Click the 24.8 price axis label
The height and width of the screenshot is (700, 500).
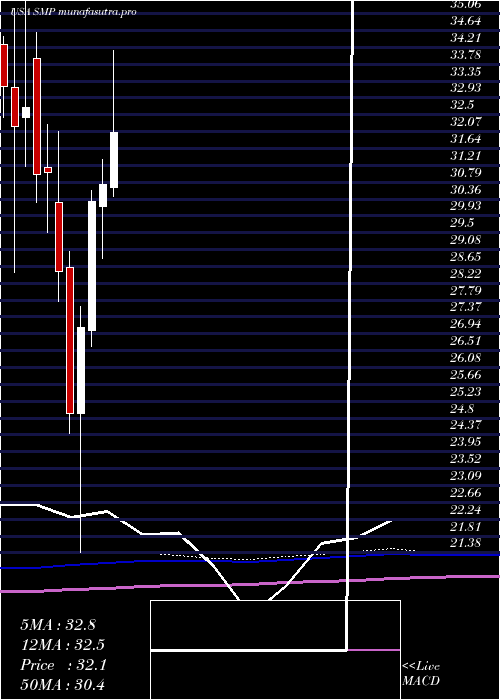click(462, 409)
